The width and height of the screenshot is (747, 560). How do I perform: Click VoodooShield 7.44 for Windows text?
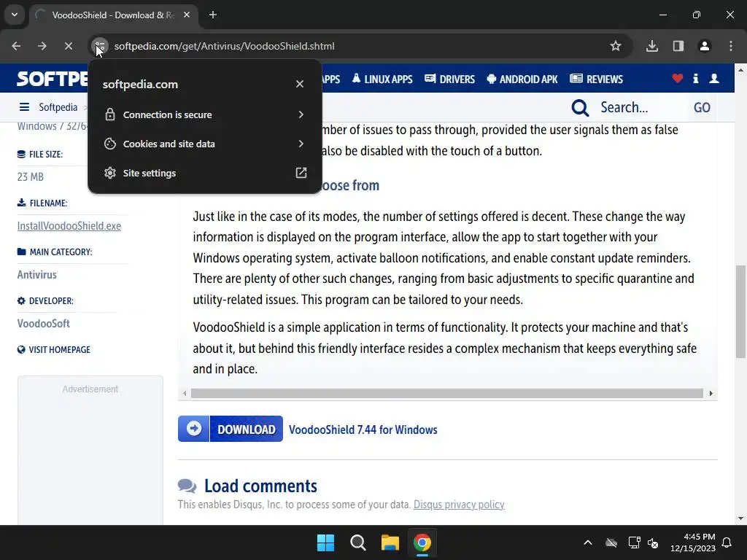[x=363, y=429]
